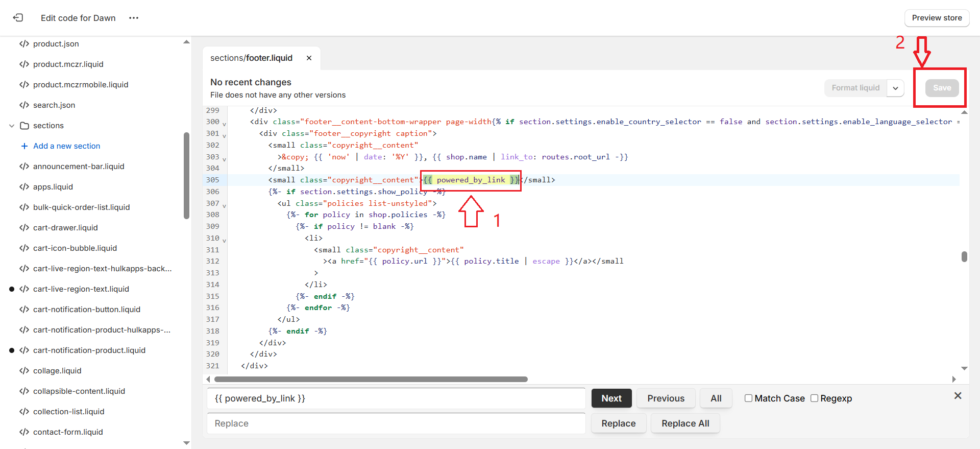The height and width of the screenshot is (449, 980).
Task: Collapse the sections folder chevron
Action: click(12, 126)
